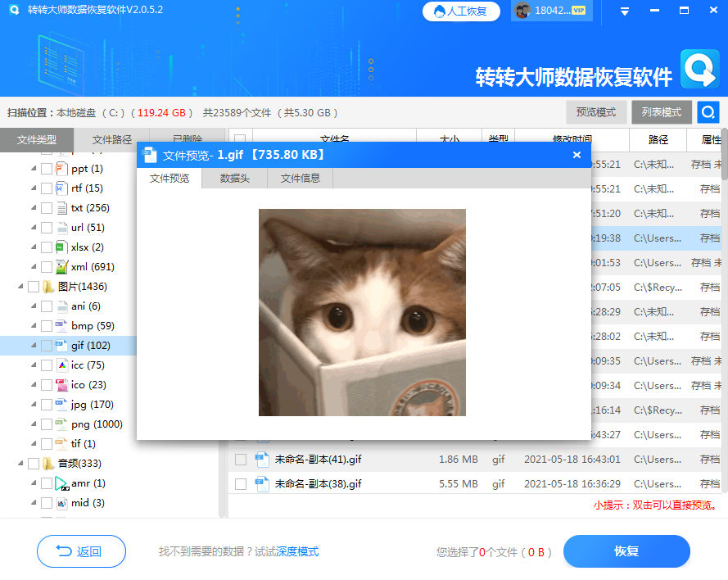Select the png file type icon
The image size is (728, 580).
[x=60, y=424]
